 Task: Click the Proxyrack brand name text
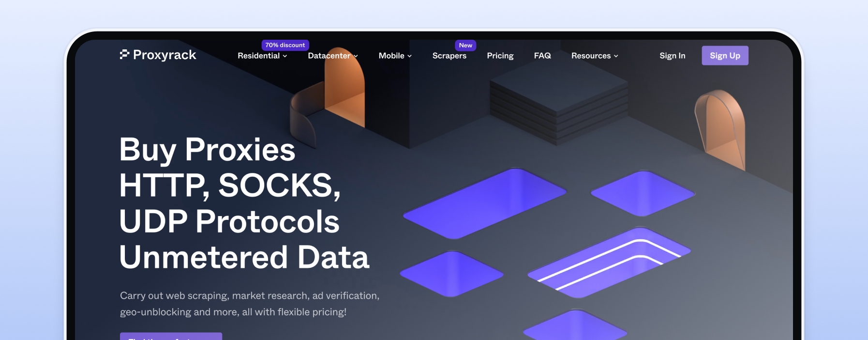tap(165, 55)
